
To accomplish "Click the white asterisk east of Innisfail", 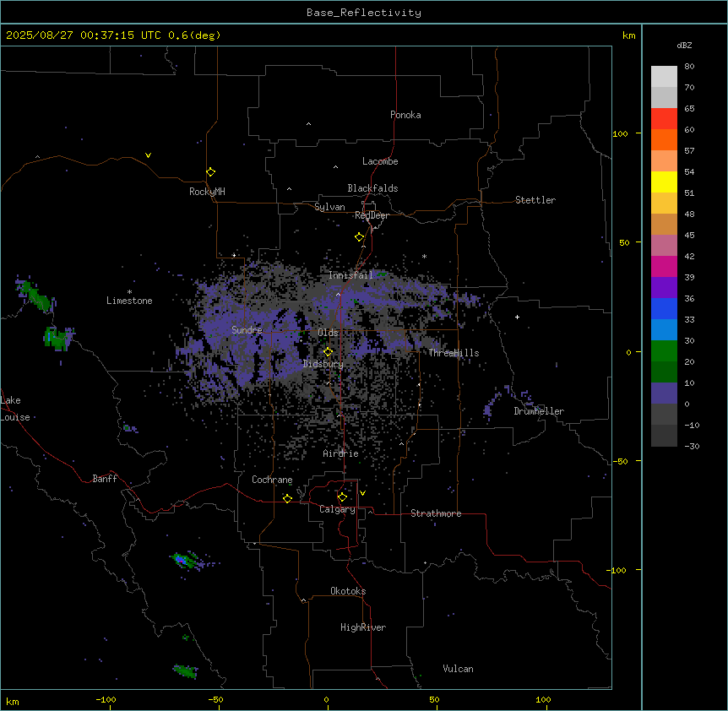I will pyautogui.click(x=424, y=256).
